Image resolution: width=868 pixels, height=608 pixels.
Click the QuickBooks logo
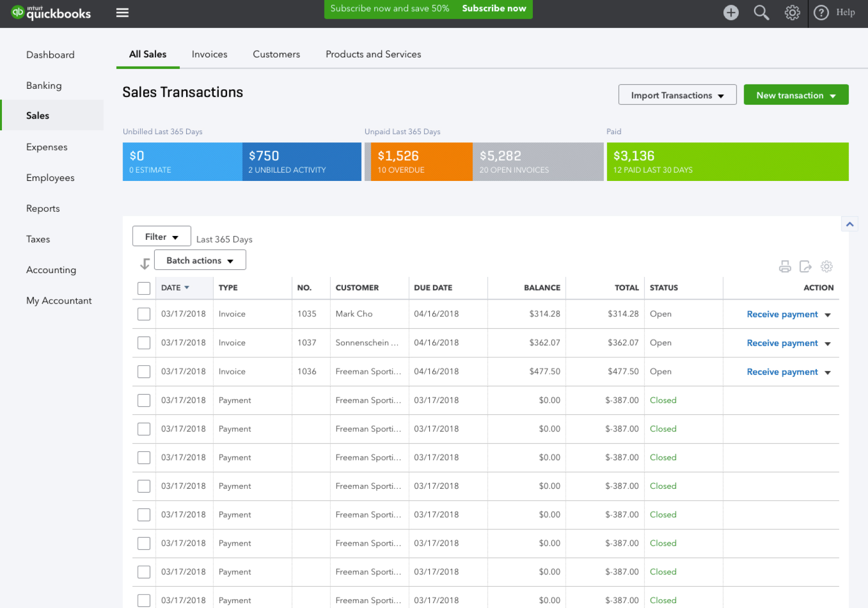tap(51, 13)
